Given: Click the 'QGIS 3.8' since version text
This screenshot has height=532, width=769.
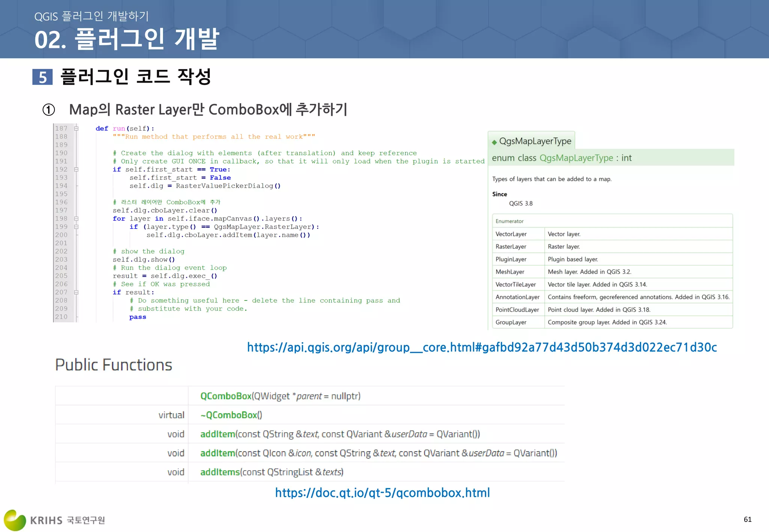Looking at the screenshot, I should point(521,203).
